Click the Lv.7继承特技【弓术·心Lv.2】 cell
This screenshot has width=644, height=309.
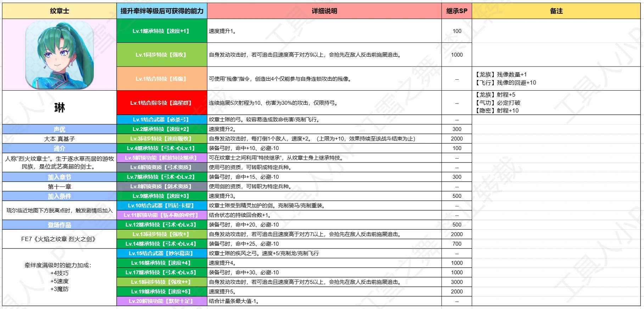(x=162, y=177)
